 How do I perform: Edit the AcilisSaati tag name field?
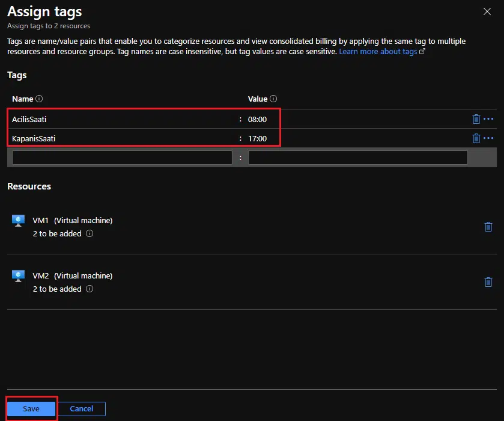click(x=122, y=119)
